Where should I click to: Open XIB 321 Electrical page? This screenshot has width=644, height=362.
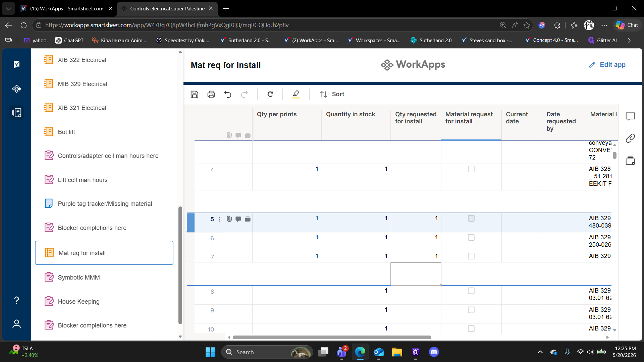click(x=104, y=108)
